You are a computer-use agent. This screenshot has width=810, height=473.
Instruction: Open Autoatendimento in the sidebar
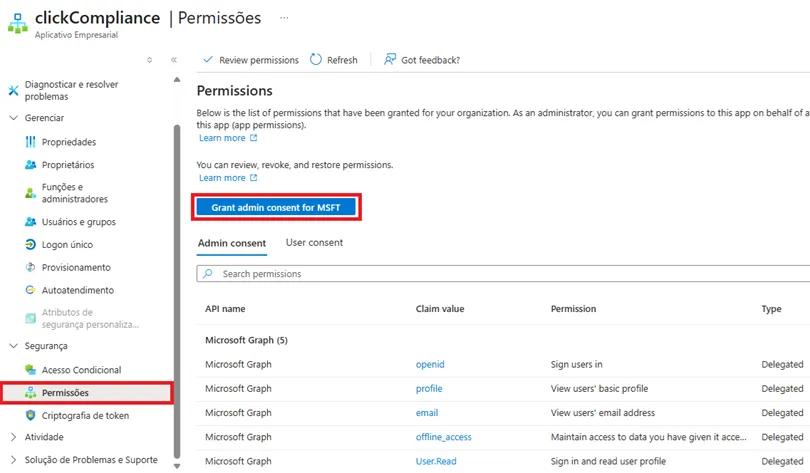[x=77, y=290]
